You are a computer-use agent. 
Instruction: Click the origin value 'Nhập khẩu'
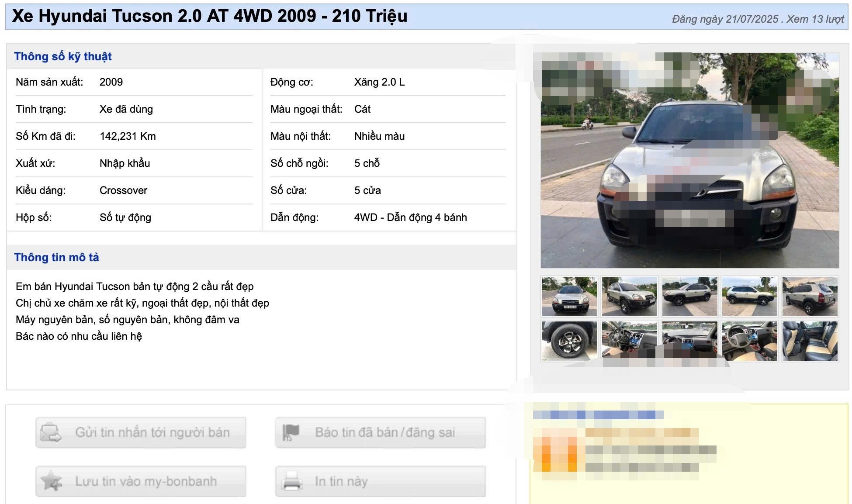coord(125,163)
